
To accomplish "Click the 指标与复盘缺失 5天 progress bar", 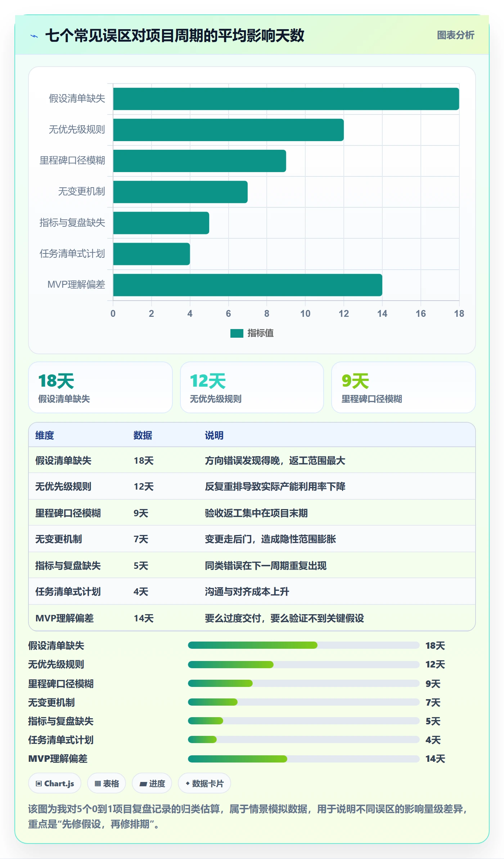I will click(304, 721).
